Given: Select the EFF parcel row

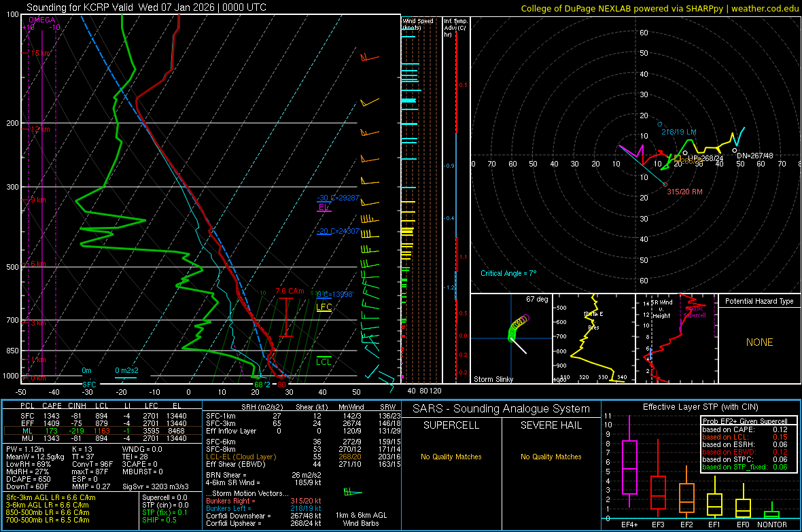Looking at the screenshot, I should coord(103,423).
